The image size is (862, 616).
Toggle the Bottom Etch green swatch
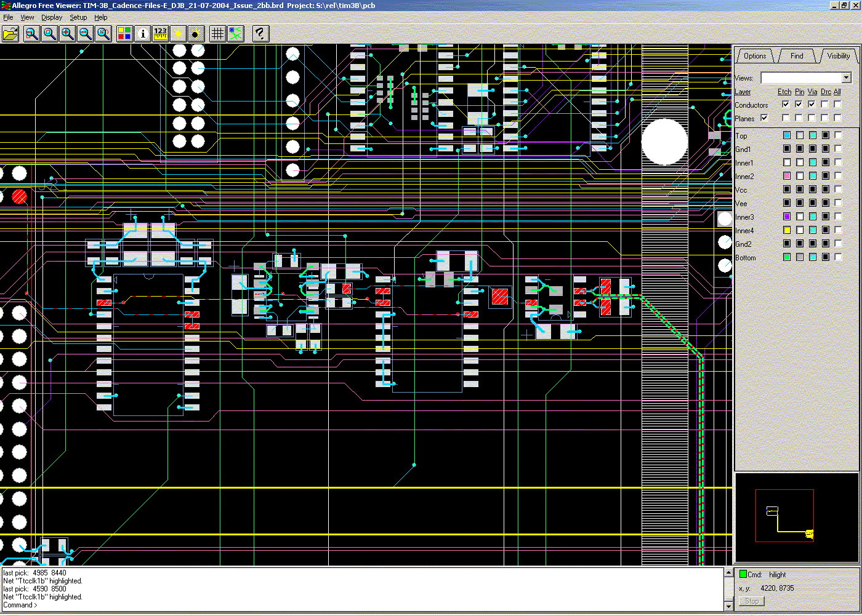(x=787, y=257)
